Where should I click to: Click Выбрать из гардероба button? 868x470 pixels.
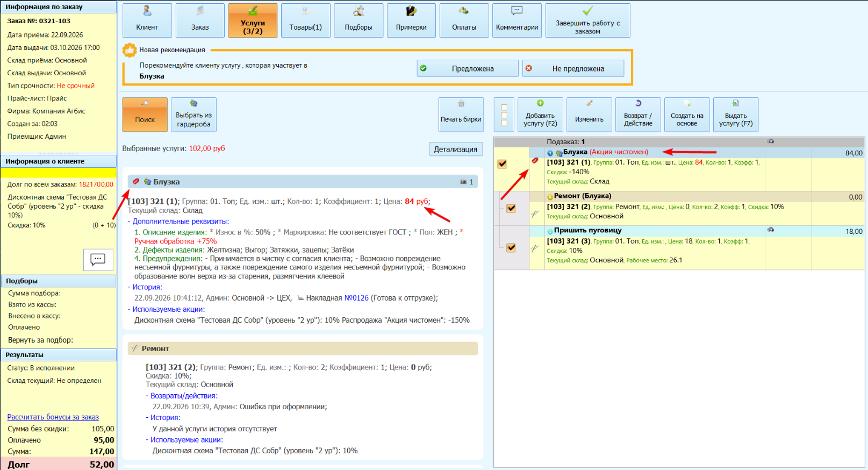point(194,115)
